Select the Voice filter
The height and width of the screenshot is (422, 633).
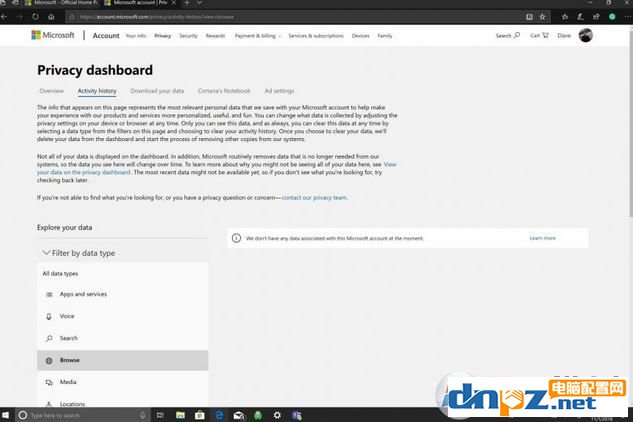coord(122,317)
